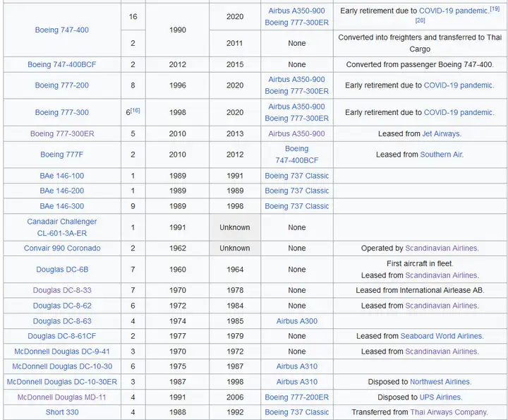This screenshot has width=508, height=420.
Task: Open the Boeing 747-400 aircraft link
Action: tap(62, 30)
